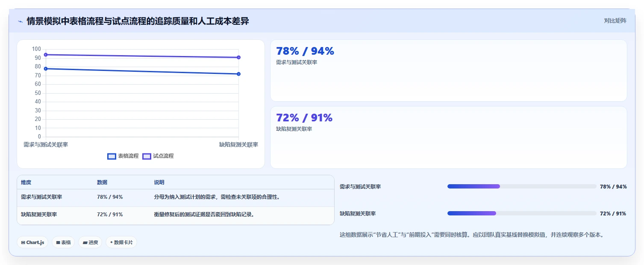Click the 缺陷复测关联率 x-axis label
This screenshot has height=265, width=644.
tap(238, 145)
